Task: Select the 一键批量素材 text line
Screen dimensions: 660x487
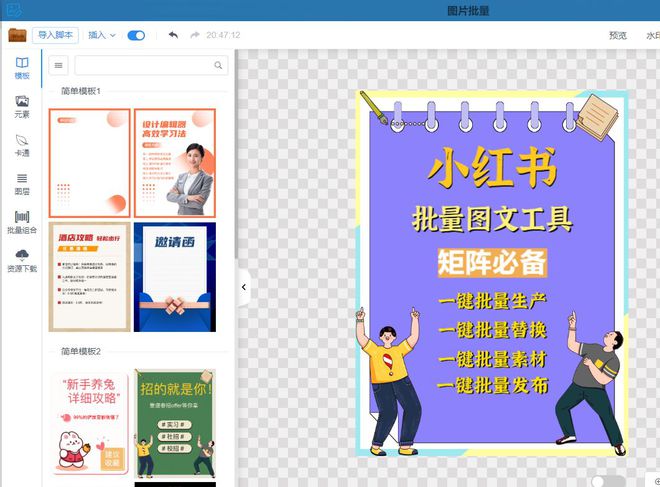Action: [492, 359]
